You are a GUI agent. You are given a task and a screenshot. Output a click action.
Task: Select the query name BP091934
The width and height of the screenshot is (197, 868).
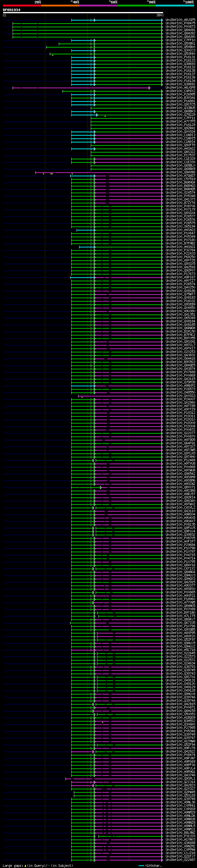pos(11,10)
